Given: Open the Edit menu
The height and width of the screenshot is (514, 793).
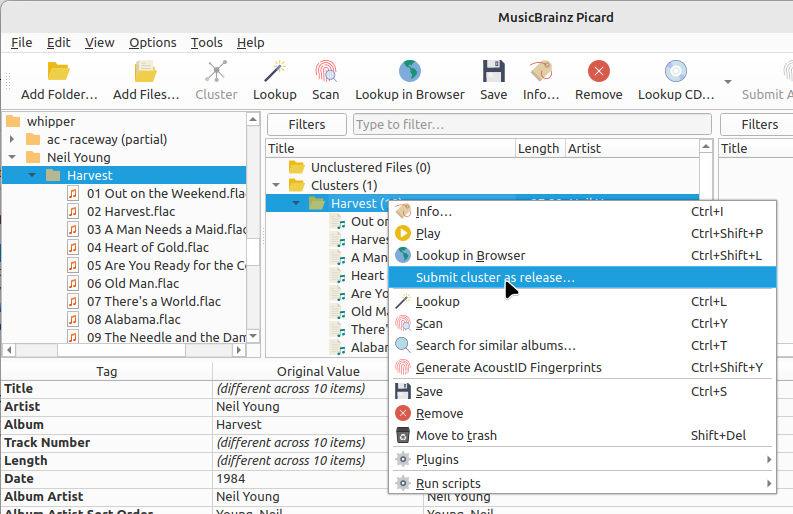Looking at the screenshot, I should pyautogui.click(x=59, y=42).
